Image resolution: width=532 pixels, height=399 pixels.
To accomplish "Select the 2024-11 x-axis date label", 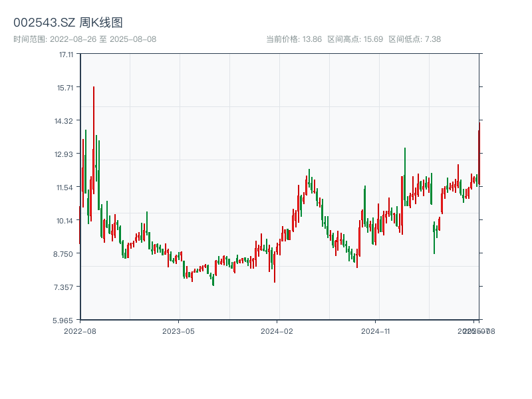I will point(375,331).
